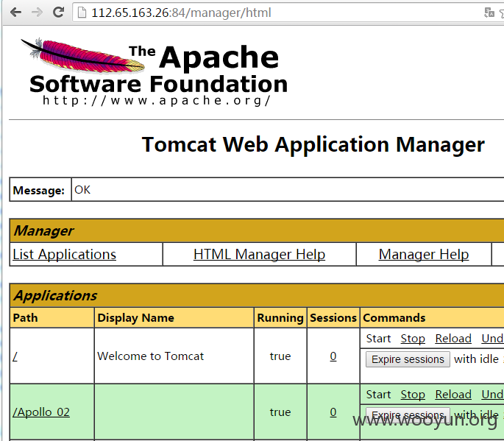Reload the page with the refresh icon
The width and height of the screenshot is (504, 441).
pyautogui.click(x=58, y=13)
